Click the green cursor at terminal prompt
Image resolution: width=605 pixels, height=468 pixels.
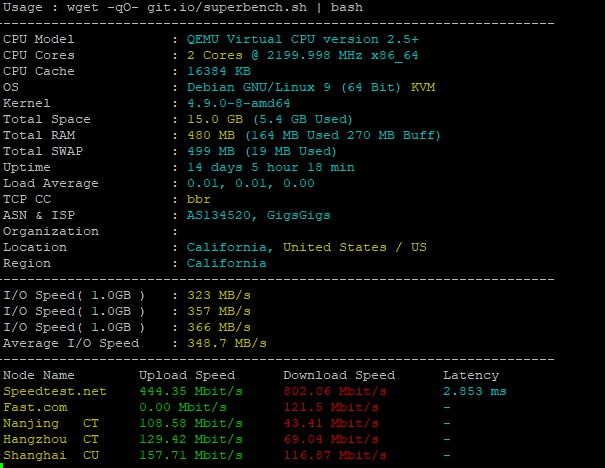click(x=3, y=465)
